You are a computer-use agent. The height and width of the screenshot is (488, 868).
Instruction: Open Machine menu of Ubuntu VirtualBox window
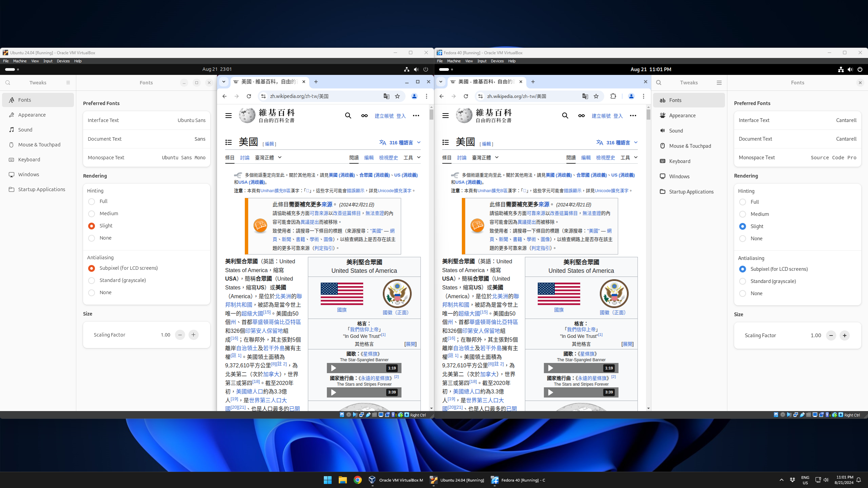(20, 61)
